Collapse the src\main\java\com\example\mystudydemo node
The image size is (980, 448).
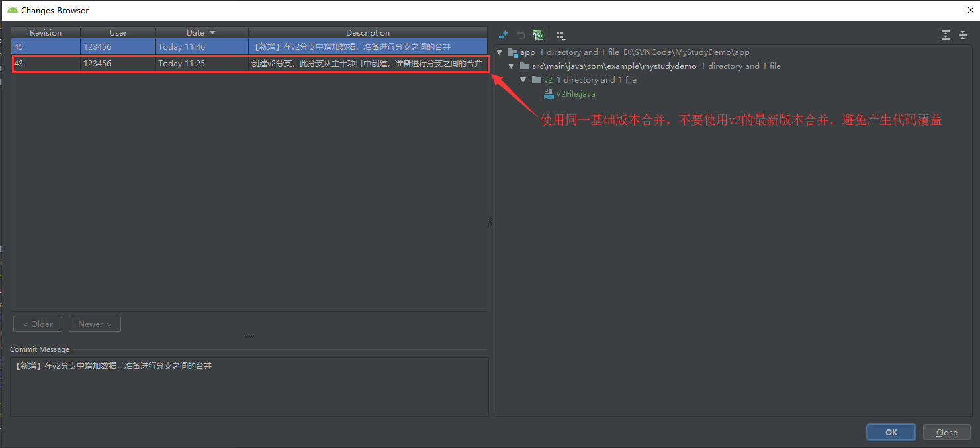point(512,66)
